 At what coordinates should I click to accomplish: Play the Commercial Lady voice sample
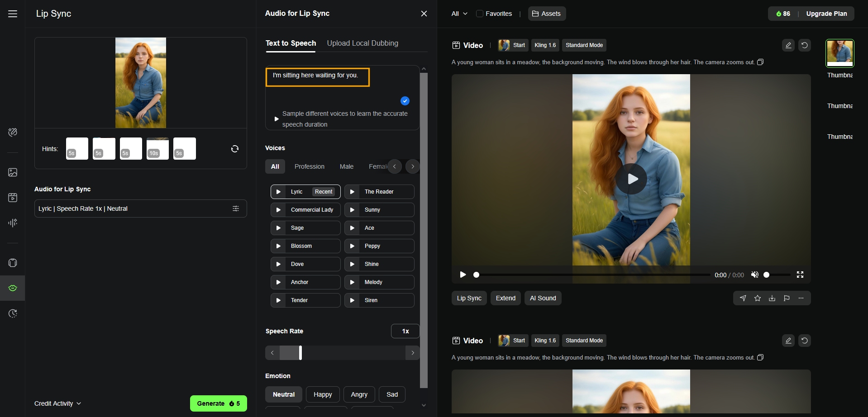click(278, 210)
